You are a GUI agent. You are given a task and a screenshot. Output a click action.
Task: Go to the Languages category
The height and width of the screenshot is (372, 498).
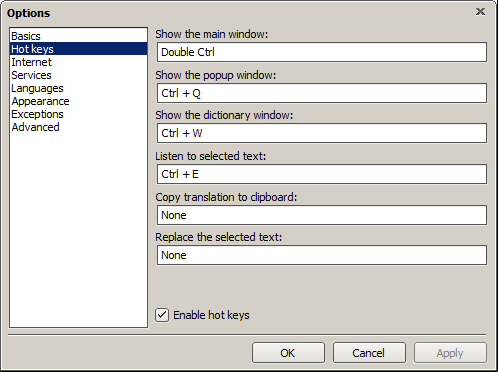click(x=78, y=88)
